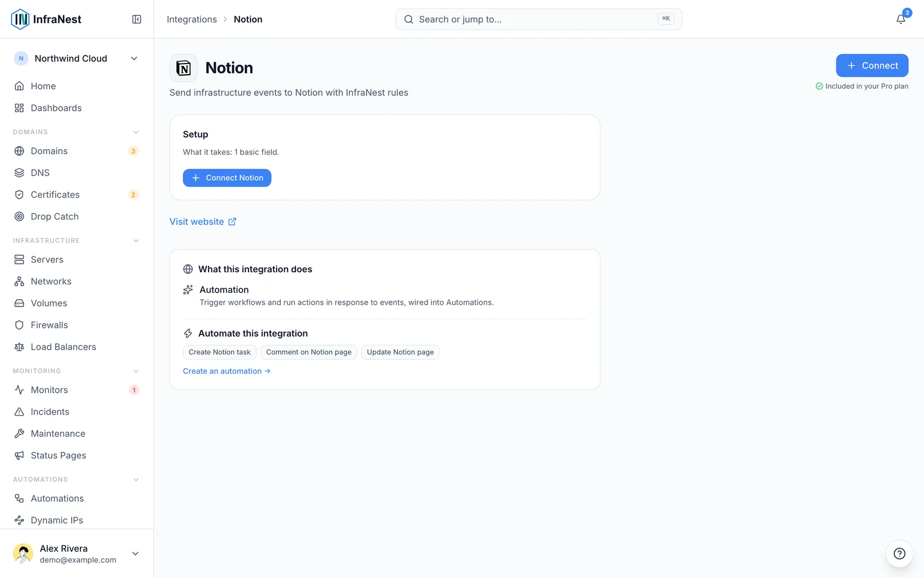The height and width of the screenshot is (578, 924).
Task: Focus the Search or jump to field
Action: click(x=539, y=19)
